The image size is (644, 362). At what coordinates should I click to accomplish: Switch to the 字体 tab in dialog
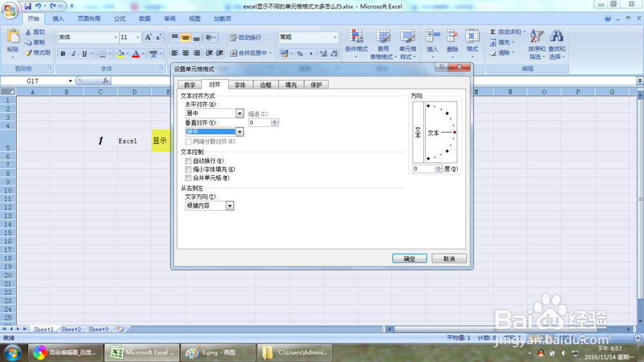click(x=240, y=85)
